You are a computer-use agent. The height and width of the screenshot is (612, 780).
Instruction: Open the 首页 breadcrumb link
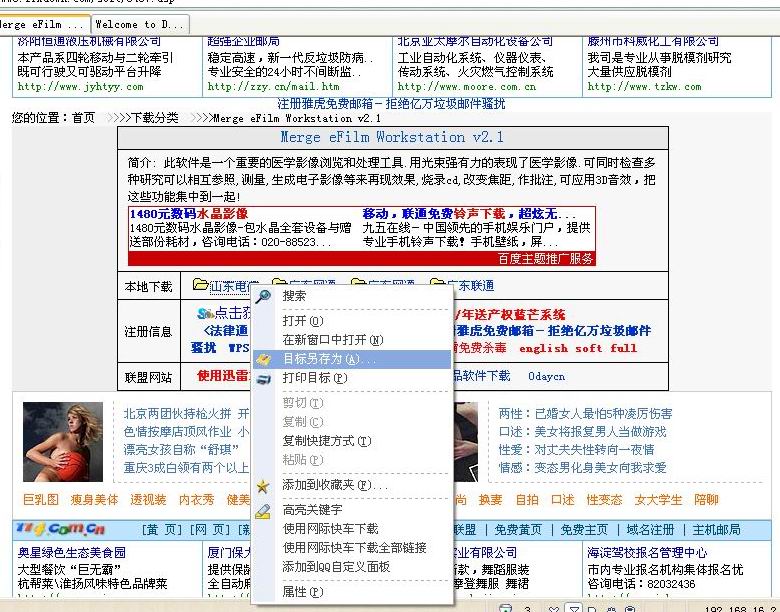pos(83,118)
